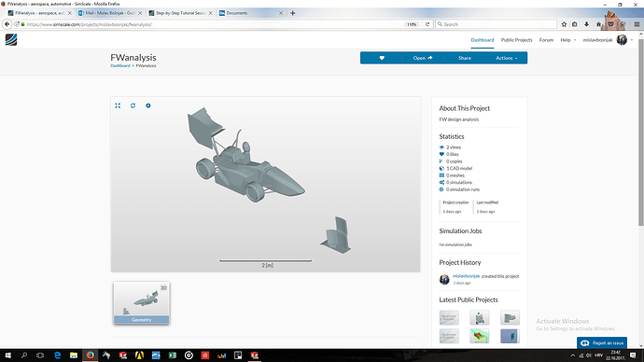Open HRV language indicator in tray
Image resolution: width=644 pixels, height=362 pixels.
click(598, 355)
